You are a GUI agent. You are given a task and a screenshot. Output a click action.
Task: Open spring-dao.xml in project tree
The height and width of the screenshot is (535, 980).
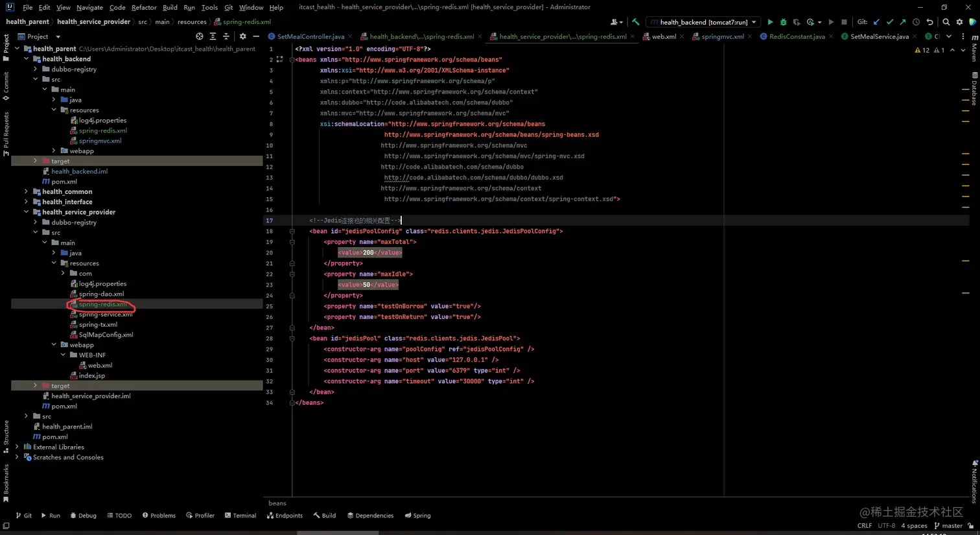coord(101,294)
